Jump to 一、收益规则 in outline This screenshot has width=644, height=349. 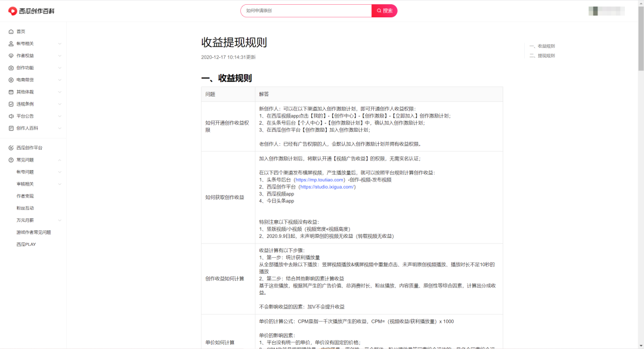tap(542, 46)
